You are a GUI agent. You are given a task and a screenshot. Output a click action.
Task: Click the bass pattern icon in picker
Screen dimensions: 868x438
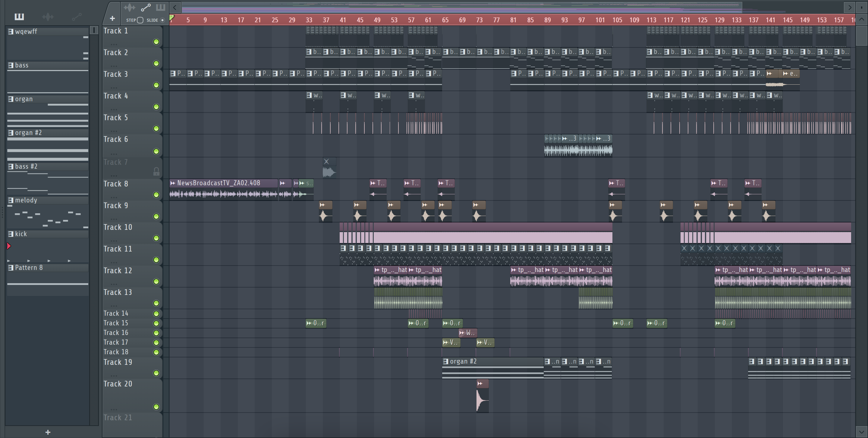11,65
